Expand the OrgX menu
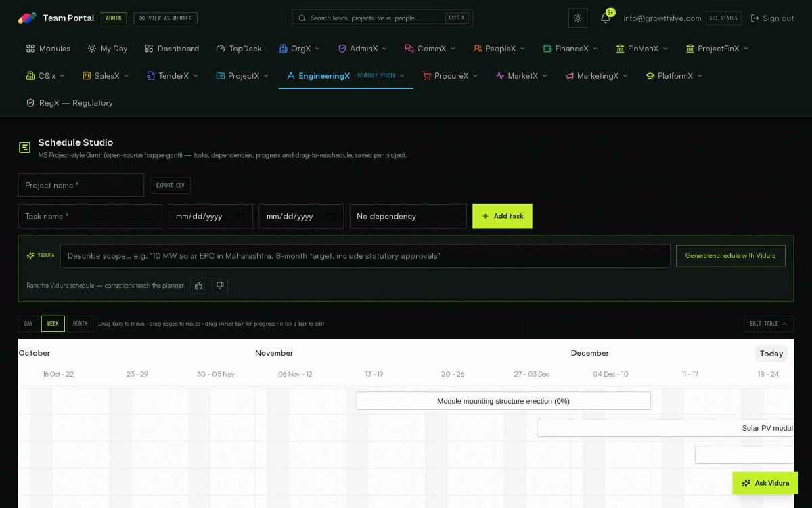Screen dimensions: 812x508 pyautogui.click(x=300, y=49)
